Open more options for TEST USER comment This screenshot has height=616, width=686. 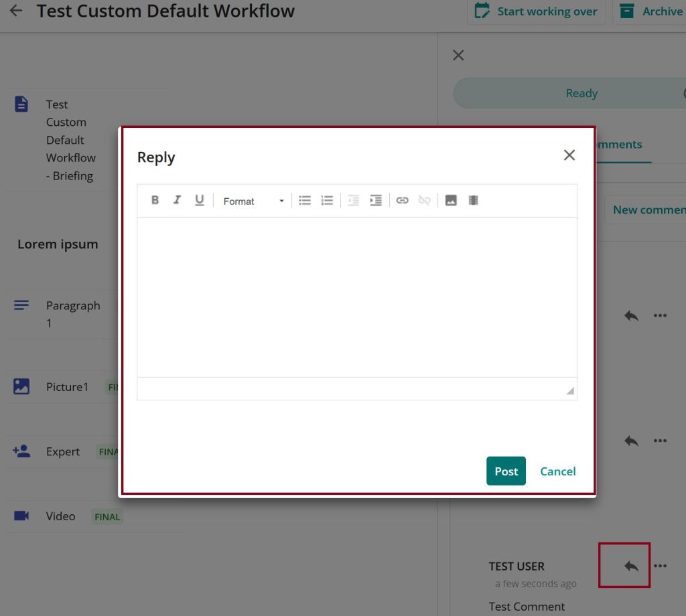pyautogui.click(x=660, y=566)
